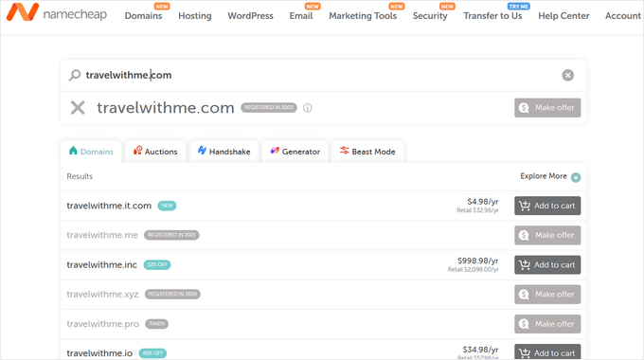Click the $998.98/yr price
The width and height of the screenshot is (644, 360).
pyautogui.click(x=478, y=261)
